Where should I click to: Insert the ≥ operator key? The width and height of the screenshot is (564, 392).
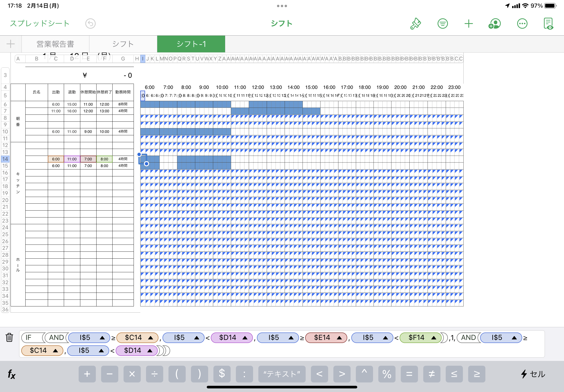click(x=477, y=374)
